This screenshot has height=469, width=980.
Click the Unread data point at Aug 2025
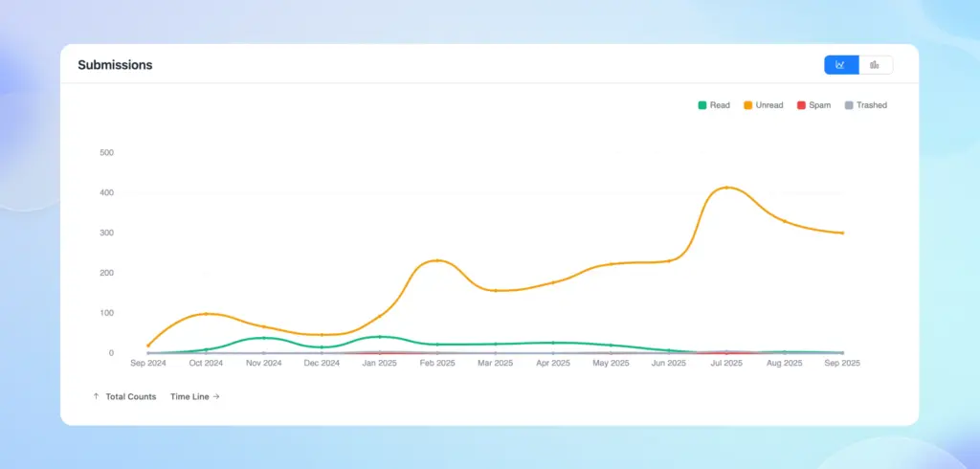point(785,221)
